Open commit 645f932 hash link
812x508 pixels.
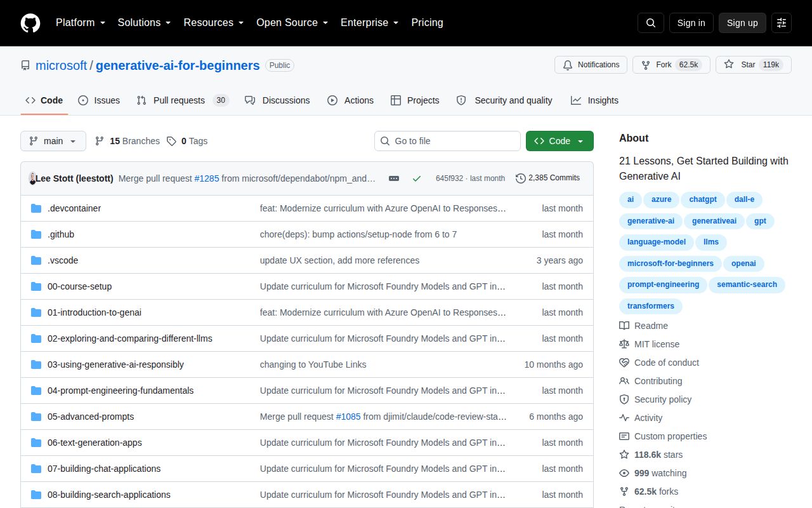[449, 178]
